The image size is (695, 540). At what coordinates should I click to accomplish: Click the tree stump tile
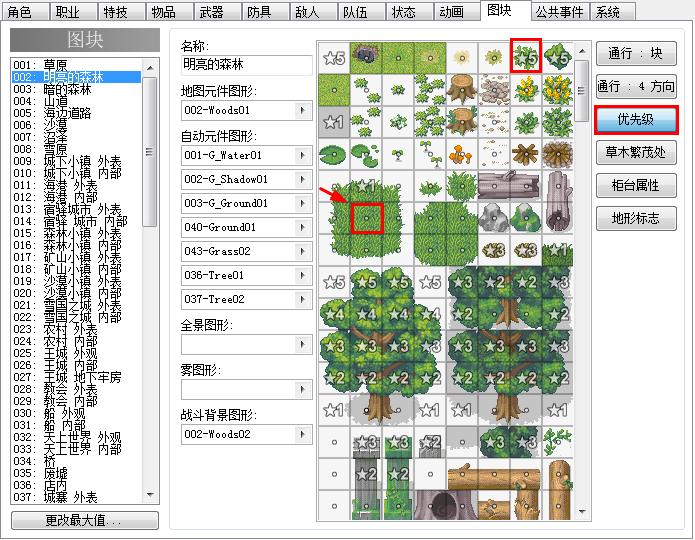coord(462,90)
